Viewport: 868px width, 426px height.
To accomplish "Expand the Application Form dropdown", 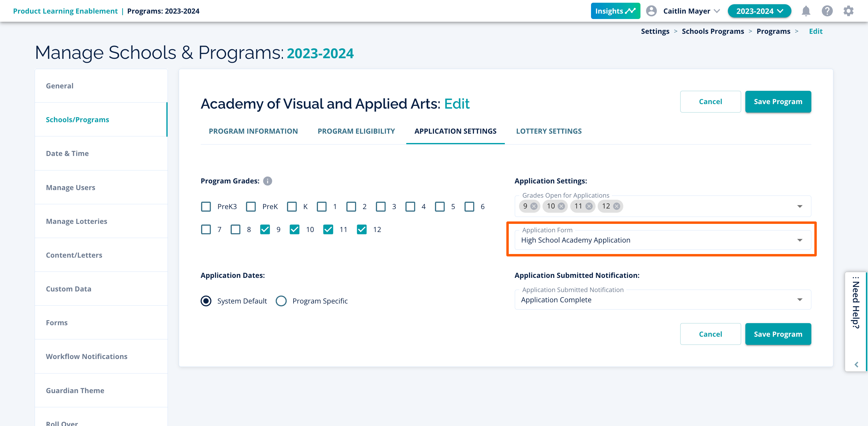I will (799, 240).
